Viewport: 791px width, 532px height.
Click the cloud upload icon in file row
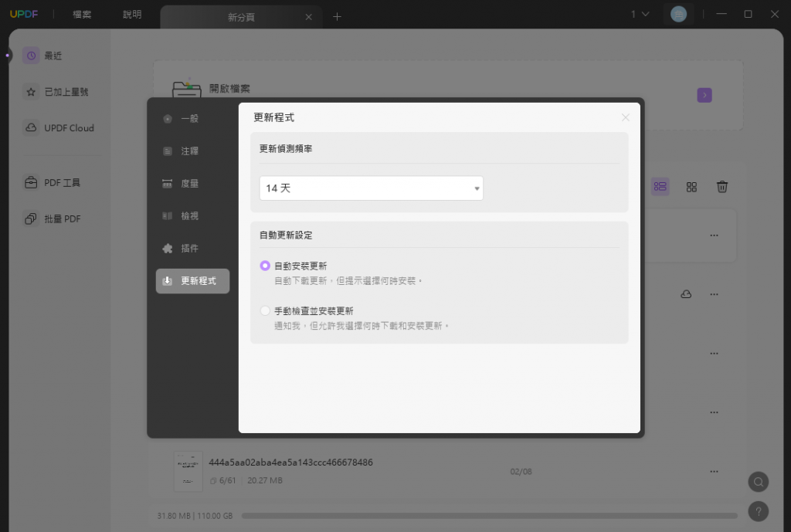click(x=686, y=294)
